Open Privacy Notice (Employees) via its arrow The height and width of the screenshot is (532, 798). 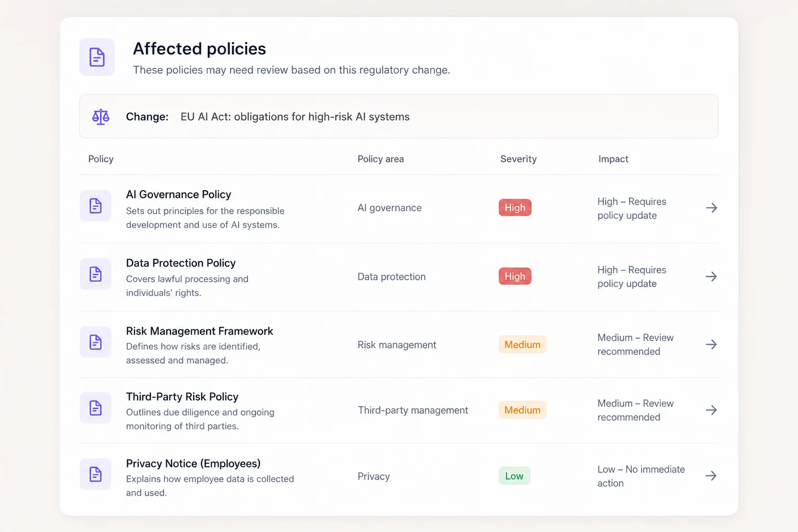(x=711, y=476)
